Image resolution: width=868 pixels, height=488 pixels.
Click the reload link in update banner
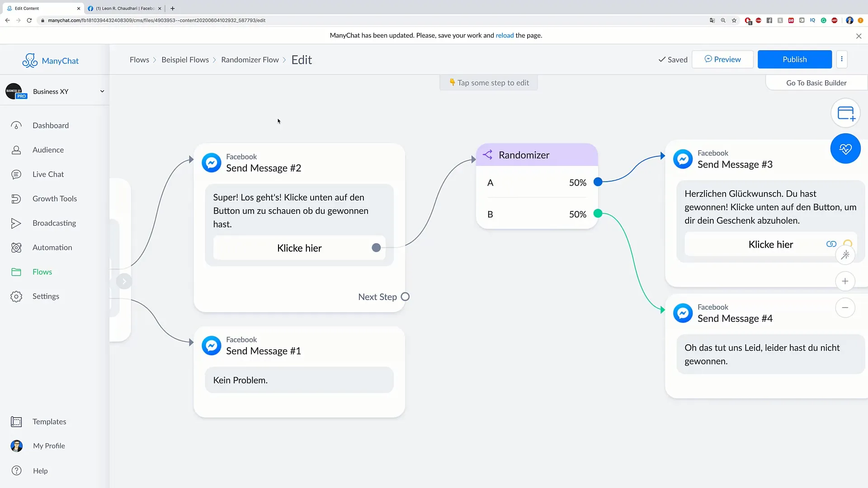coord(505,35)
